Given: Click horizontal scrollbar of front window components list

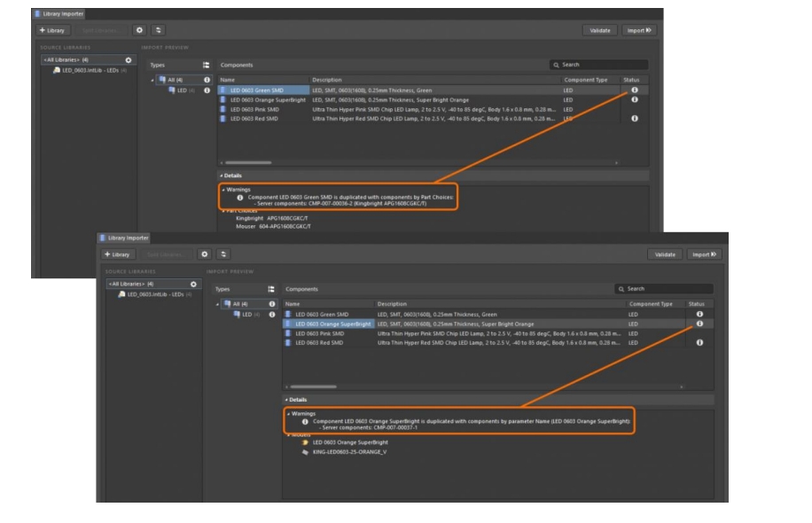Looking at the screenshot, I should click(313, 386).
